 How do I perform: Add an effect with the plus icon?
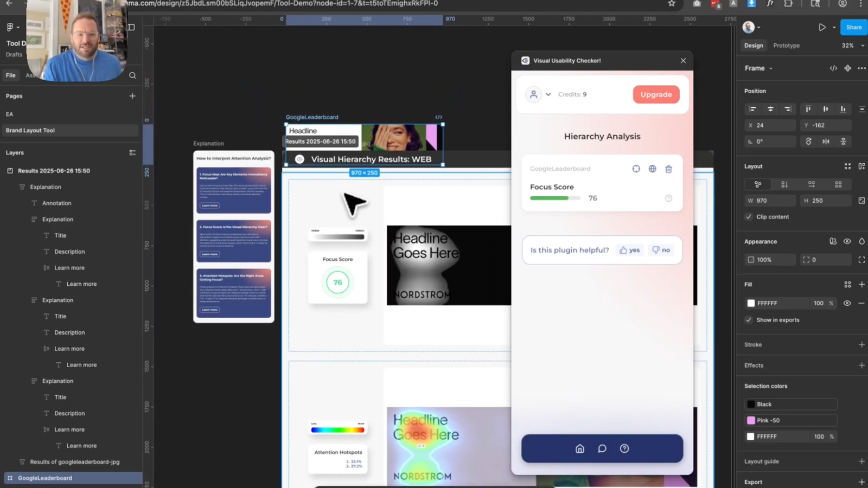point(861,365)
